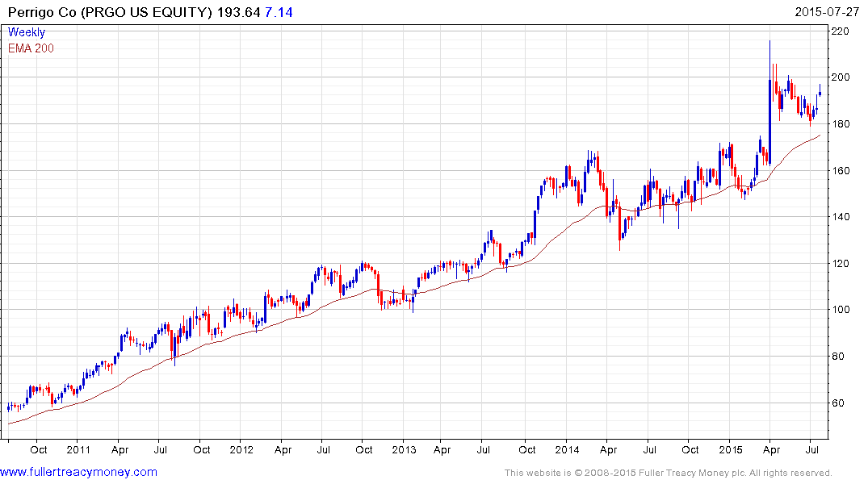Click the 100 price axis label

[841, 309]
